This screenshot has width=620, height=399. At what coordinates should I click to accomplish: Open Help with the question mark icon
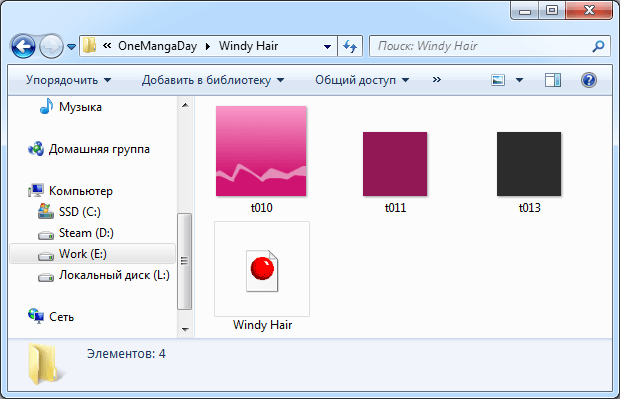pyautogui.click(x=589, y=80)
